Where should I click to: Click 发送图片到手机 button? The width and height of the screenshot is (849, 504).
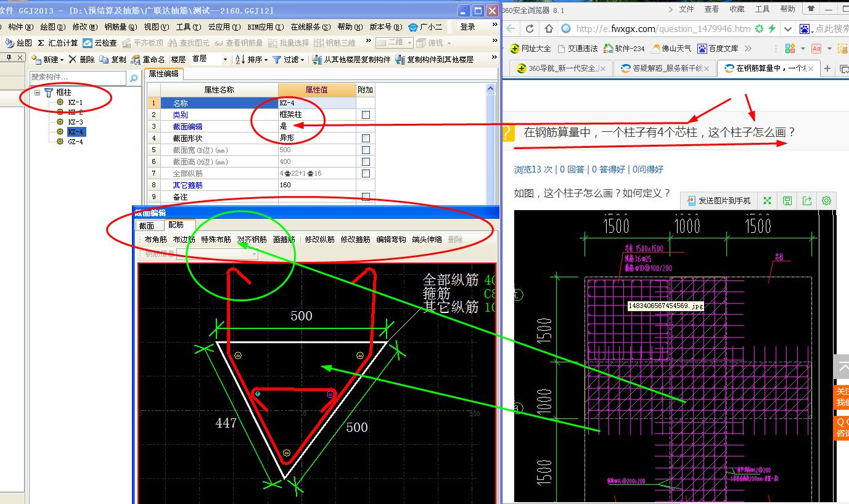718,200
